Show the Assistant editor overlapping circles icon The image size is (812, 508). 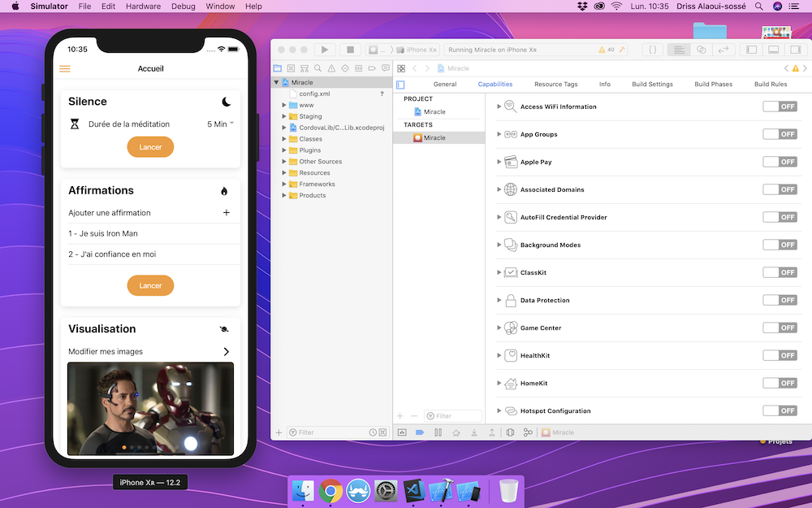(x=702, y=50)
